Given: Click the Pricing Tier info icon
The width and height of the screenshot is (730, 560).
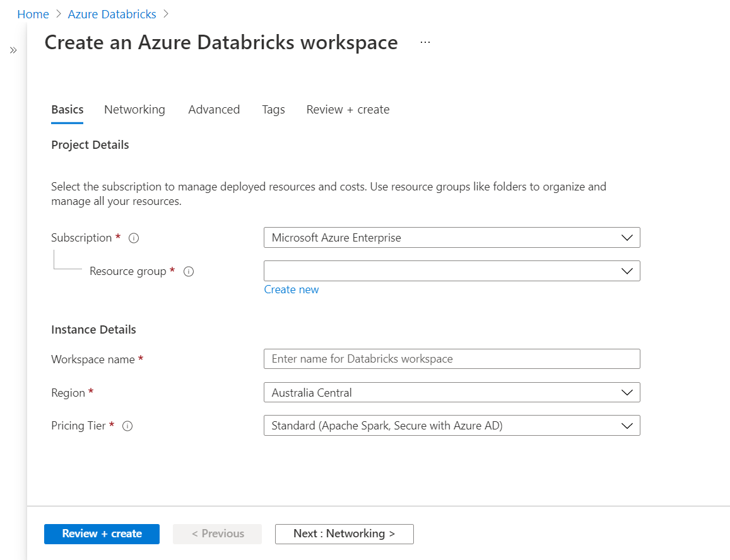Looking at the screenshot, I should (127, 426).
